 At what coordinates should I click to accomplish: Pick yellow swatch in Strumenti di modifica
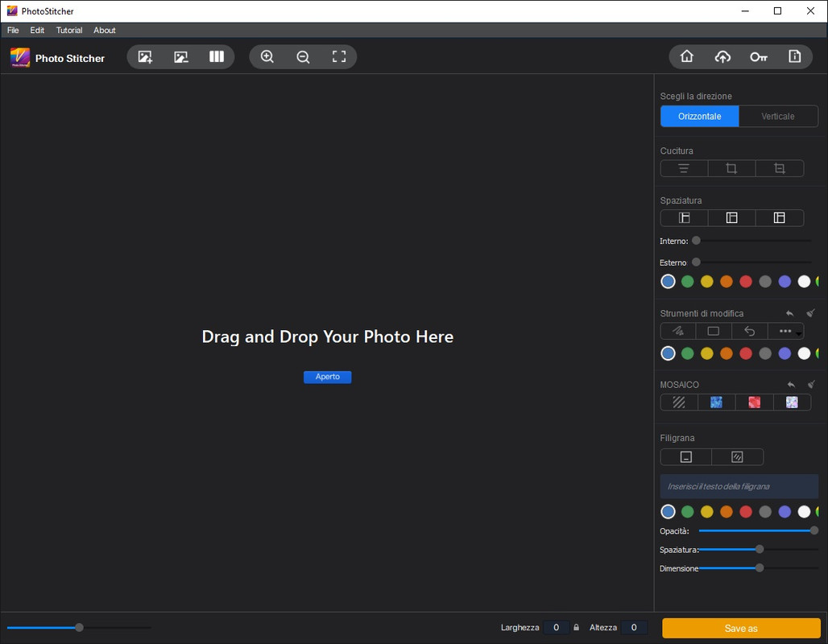click(707, 353)
